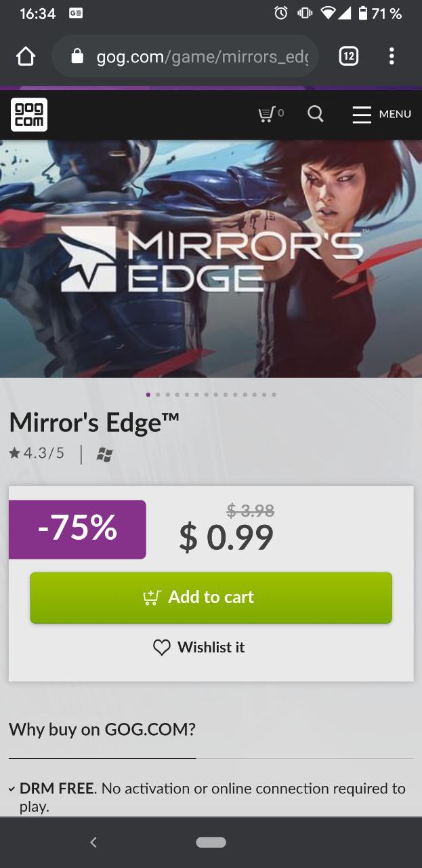
Task: Open Chrome's three-dot overflow menu
Action: 392,56
